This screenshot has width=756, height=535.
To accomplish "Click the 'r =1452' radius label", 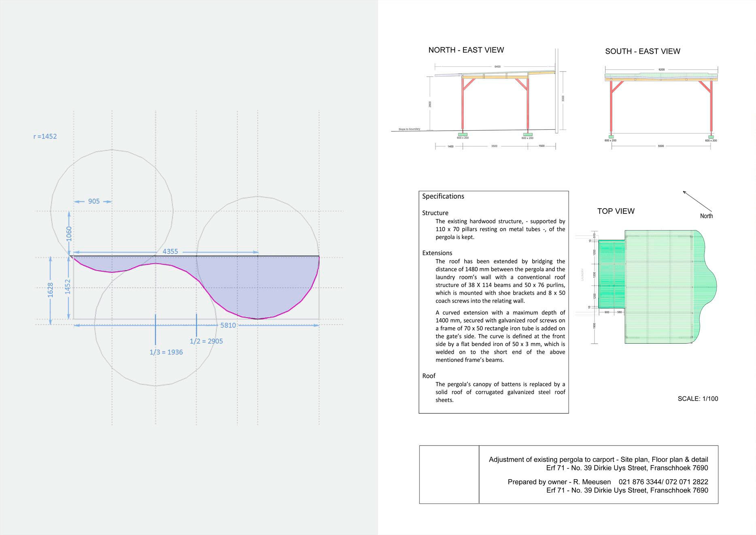I will pyautogui.click(x=45, y=136).
